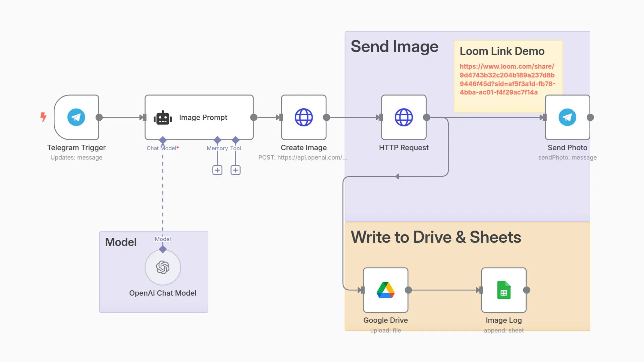Click the Chat Model diamond connector
This screenshot has width=644, height=362.
(x=163, y=140)
